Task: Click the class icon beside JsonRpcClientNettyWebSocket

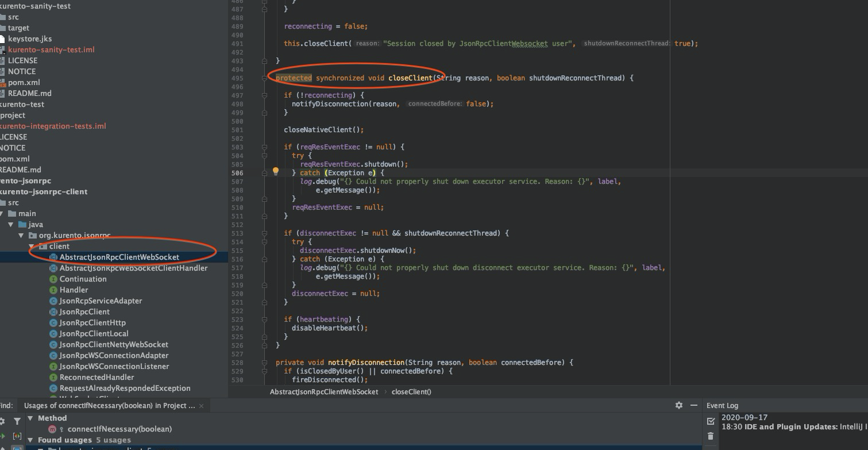Action: click(53, 344)
